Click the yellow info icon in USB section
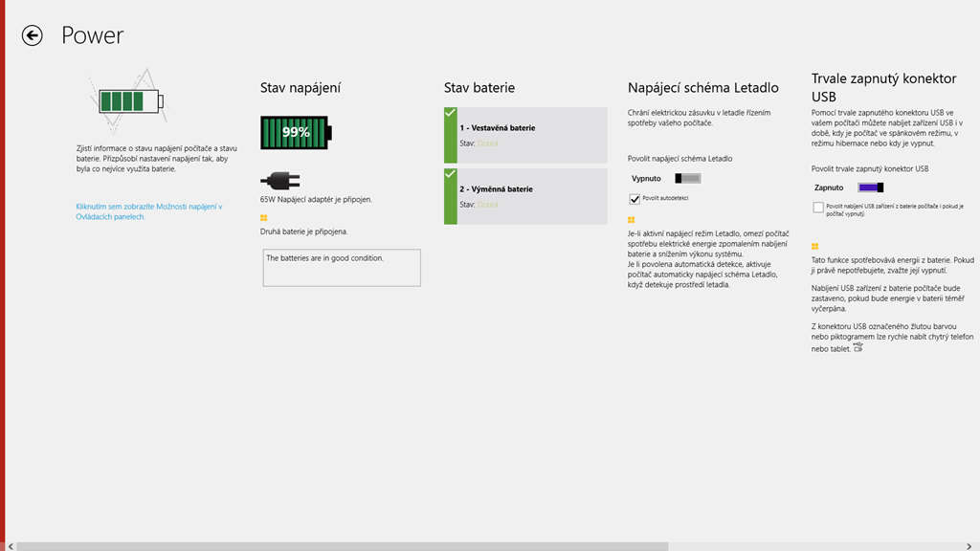980x551 pixels. (x=815, y=246)
